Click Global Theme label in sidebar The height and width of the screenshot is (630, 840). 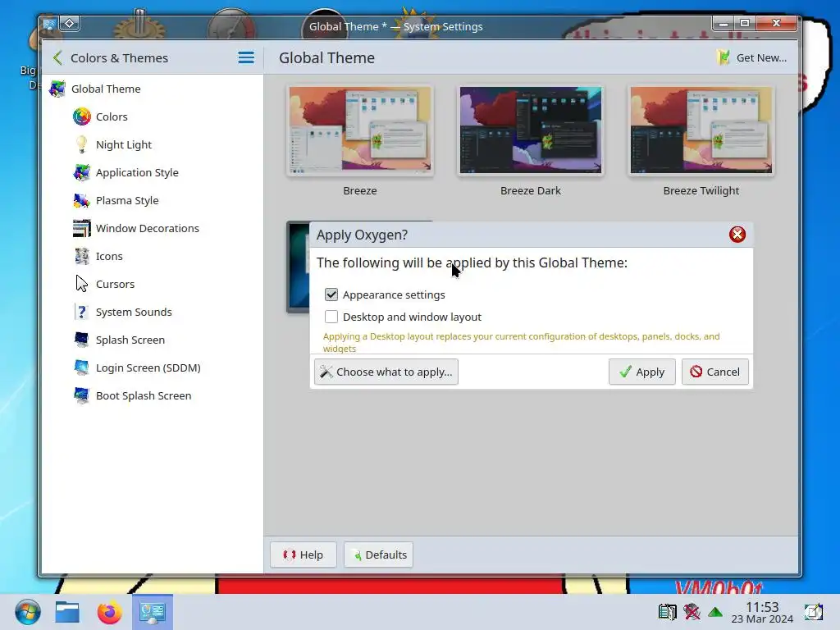coord(106,89)
